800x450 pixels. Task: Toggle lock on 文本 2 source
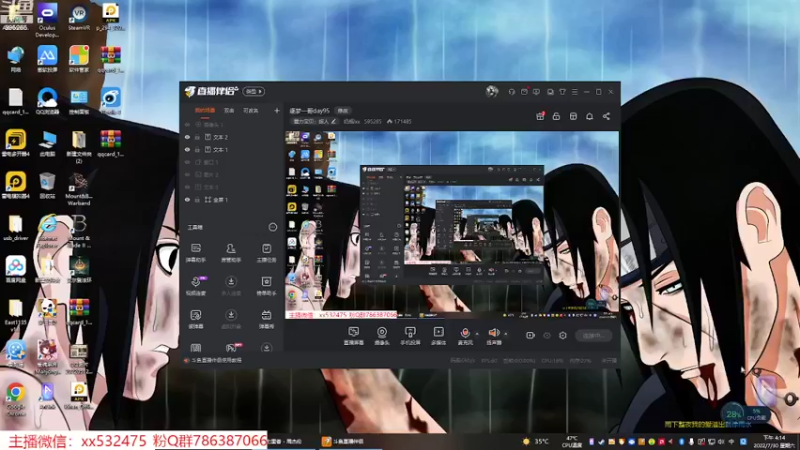pos(197,137)
